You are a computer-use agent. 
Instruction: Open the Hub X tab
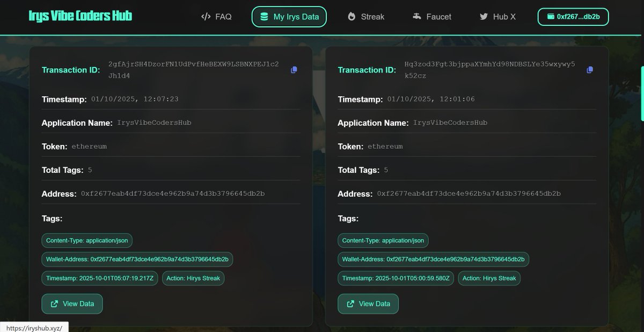point(497,17)
